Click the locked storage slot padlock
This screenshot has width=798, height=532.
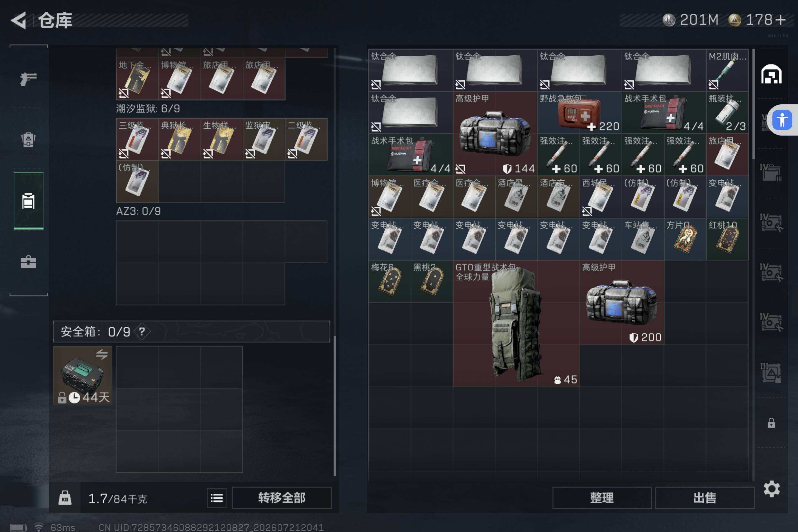pyautogui.click(x=771, y=423)
